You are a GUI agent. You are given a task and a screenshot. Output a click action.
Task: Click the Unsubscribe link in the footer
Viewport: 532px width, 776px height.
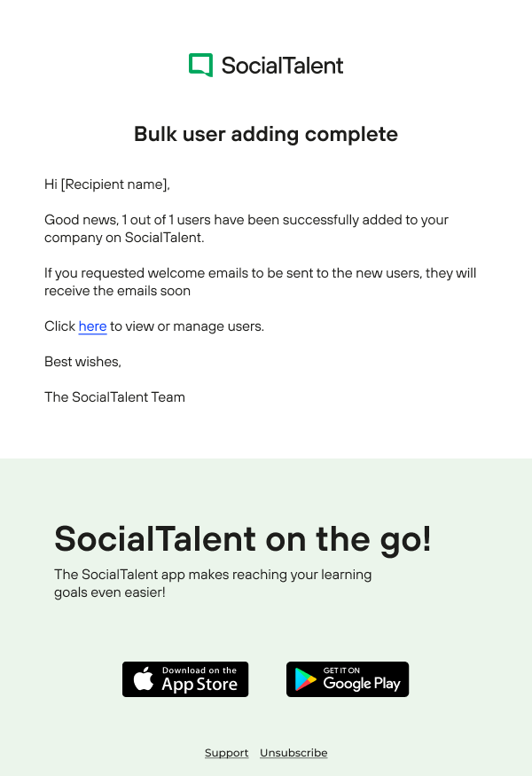coord(293,753)
